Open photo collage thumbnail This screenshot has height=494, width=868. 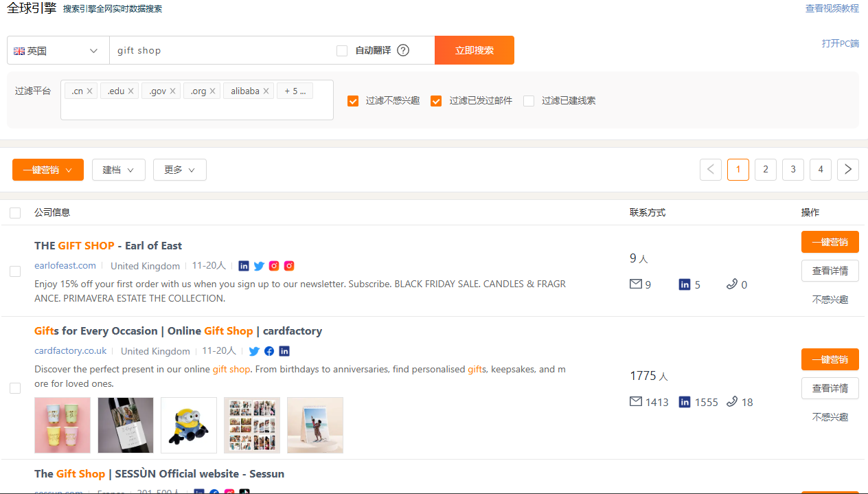(252, 425)
